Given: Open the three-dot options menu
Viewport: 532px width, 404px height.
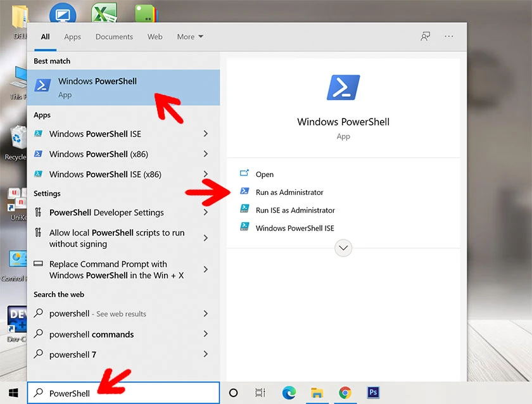Looking at the screenshot, I should click(448, 36).
